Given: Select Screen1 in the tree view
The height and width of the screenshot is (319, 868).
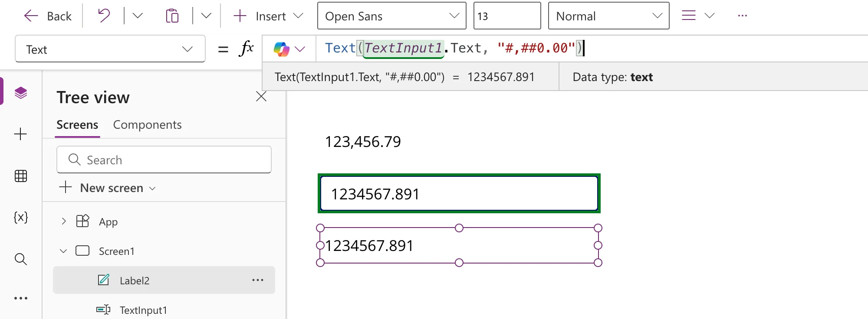Looking at the screenshot, I should pyautogui.click(x=116, y=251).
